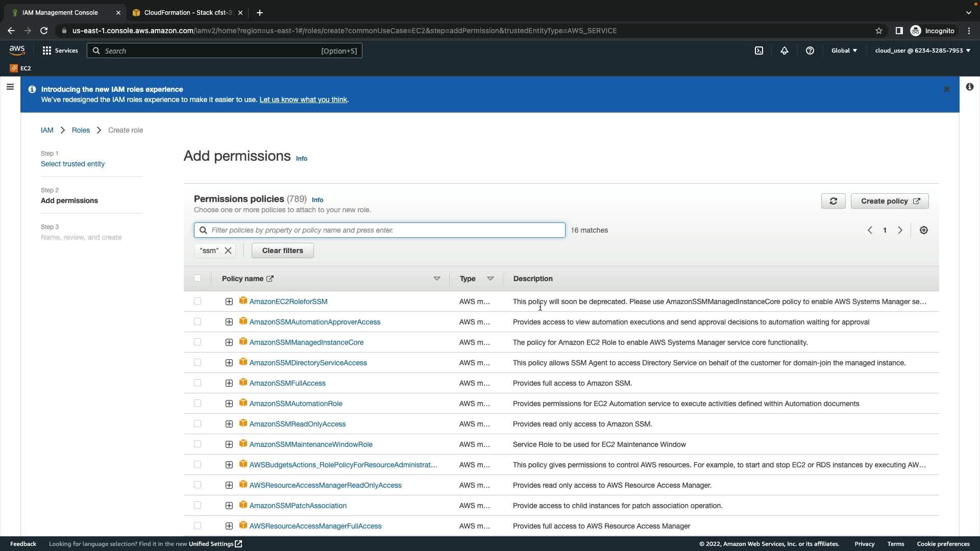
Task: Toggle the select-all policies header checkbox
Action: tap(198, 278)
